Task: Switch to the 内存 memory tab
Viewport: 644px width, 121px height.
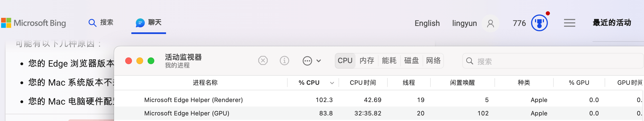Action: 367,60
